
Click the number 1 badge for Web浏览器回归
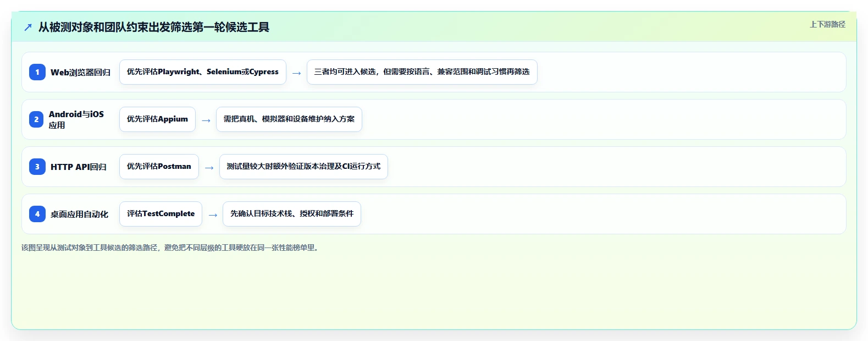point(37,72)
